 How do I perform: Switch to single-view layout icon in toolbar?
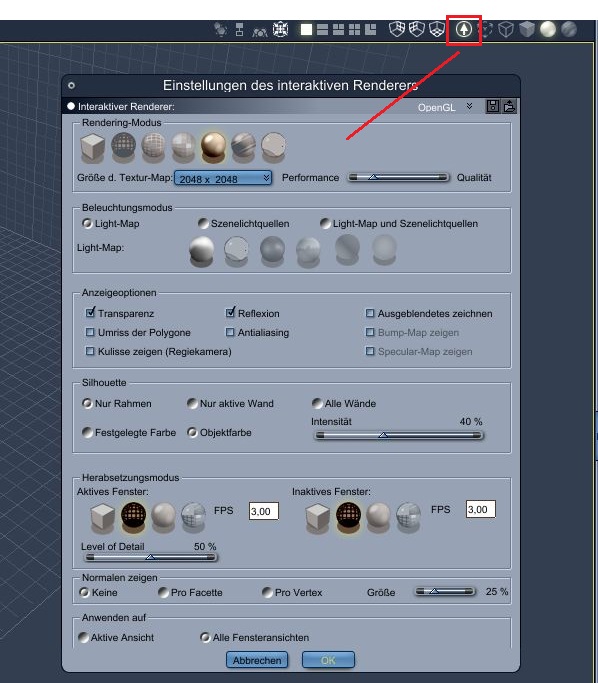[306, 30]
